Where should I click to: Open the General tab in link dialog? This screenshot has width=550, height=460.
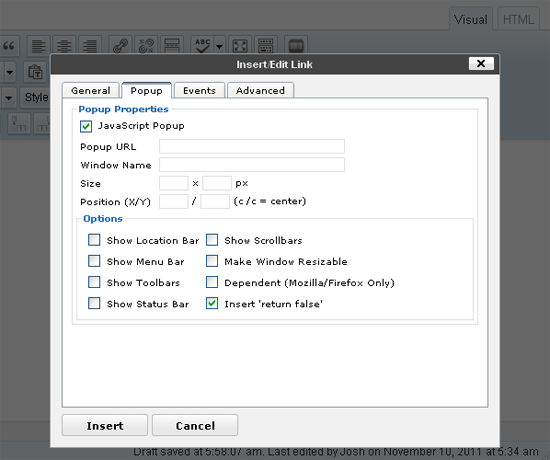pos(90,91)
